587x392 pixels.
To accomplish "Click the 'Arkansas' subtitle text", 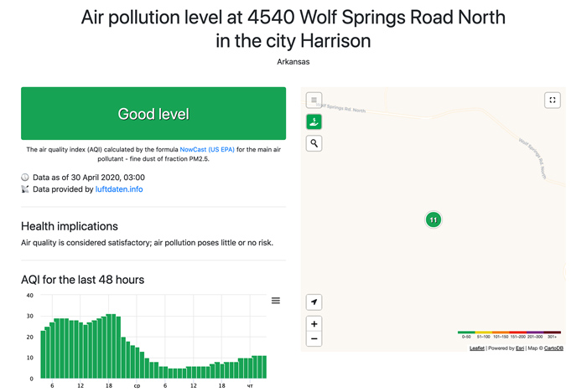I will [x=293, y=62].
